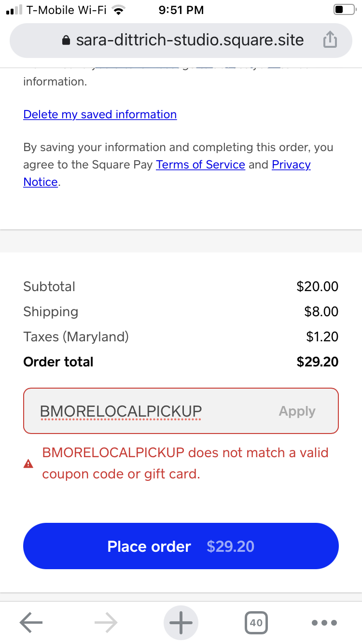The height and width of the screenshot is (644, 362).
Task: Open the three-dot browser menu
Action: tap(324, 623)
